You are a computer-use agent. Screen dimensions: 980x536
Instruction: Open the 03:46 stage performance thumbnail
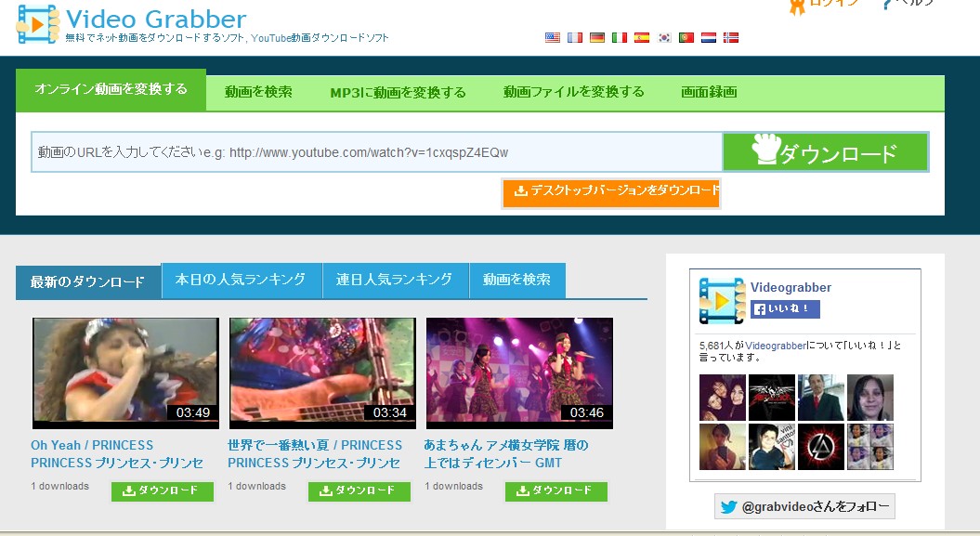[x=519, y=373]
